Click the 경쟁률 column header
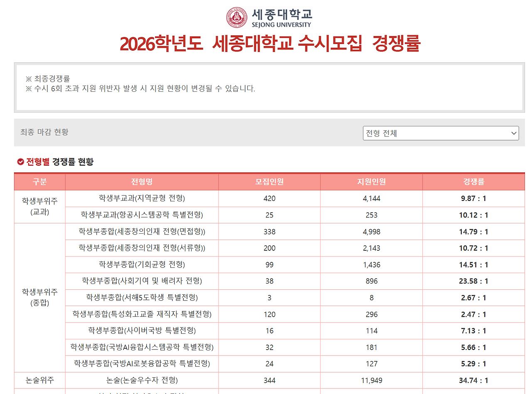 [474, 182]
